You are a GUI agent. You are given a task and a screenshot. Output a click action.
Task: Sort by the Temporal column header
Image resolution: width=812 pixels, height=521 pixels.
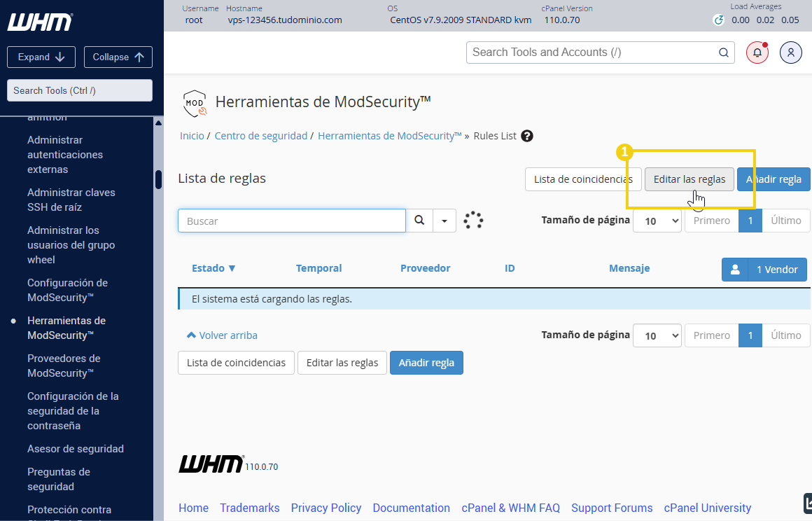click(x=319, y=268)
